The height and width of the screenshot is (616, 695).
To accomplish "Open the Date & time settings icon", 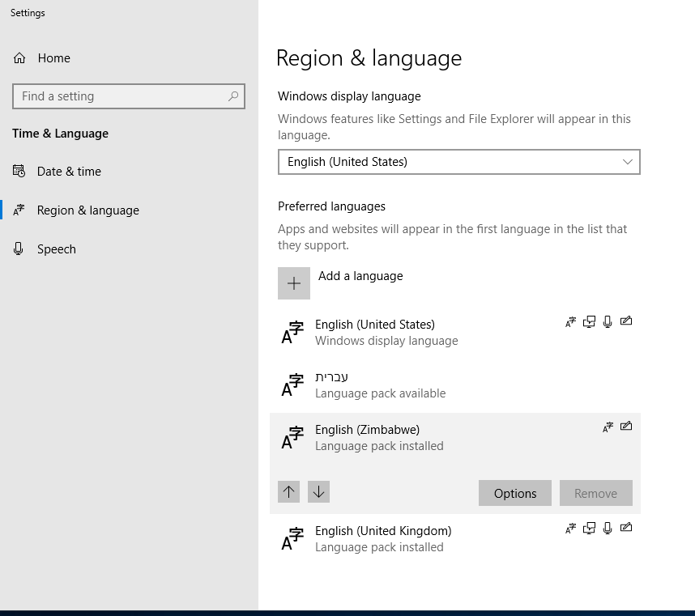I will pyautogui.click(x=18, y=171).
